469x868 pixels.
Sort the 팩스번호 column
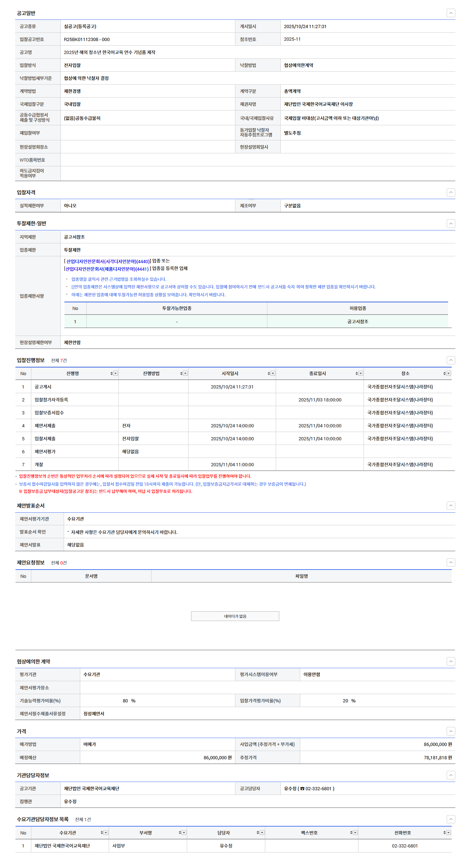click(x=351, y=832)
